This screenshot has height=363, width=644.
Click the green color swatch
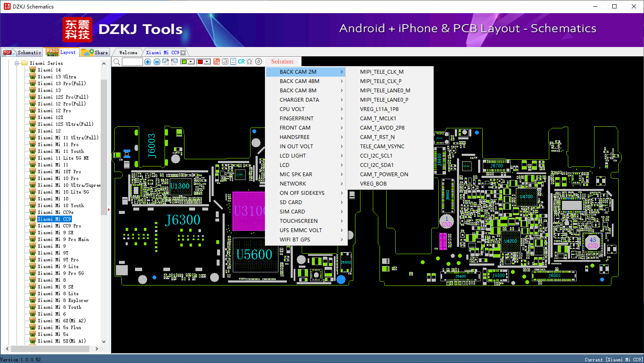coord(184,62)
